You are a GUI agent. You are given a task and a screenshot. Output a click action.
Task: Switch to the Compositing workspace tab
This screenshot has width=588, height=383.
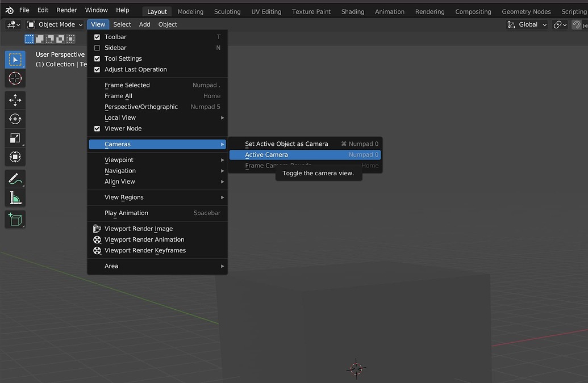[473, 11]
